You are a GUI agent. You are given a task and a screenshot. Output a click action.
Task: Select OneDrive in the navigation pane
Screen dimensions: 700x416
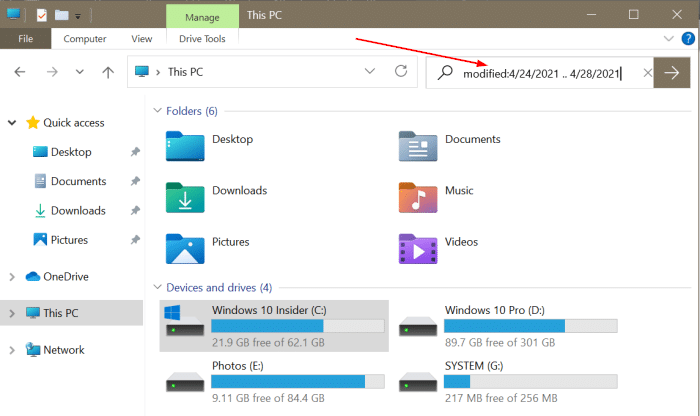pyautogui.click(x=66, y=277)
